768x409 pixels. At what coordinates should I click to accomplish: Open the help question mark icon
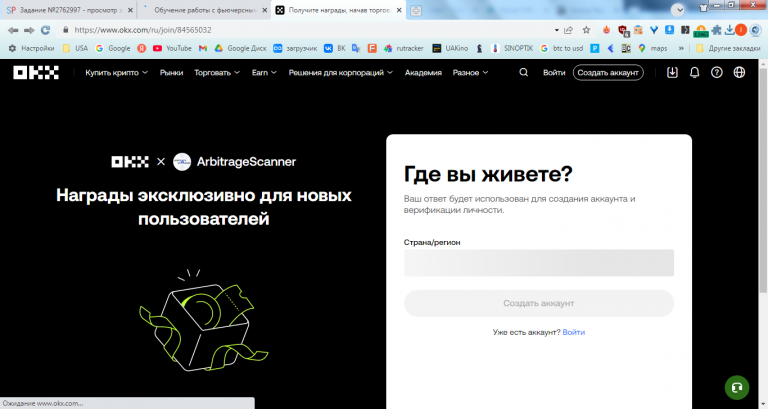point(717,72)
